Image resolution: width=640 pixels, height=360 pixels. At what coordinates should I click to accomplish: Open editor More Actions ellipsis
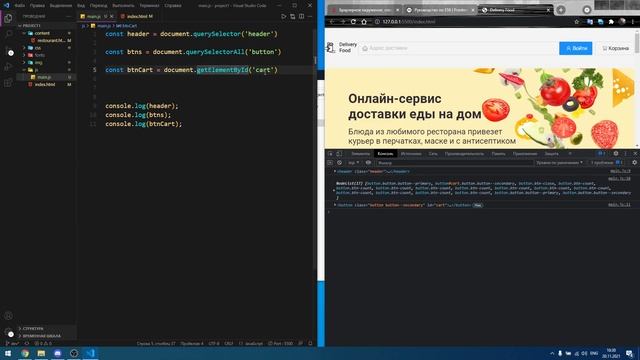310,16
